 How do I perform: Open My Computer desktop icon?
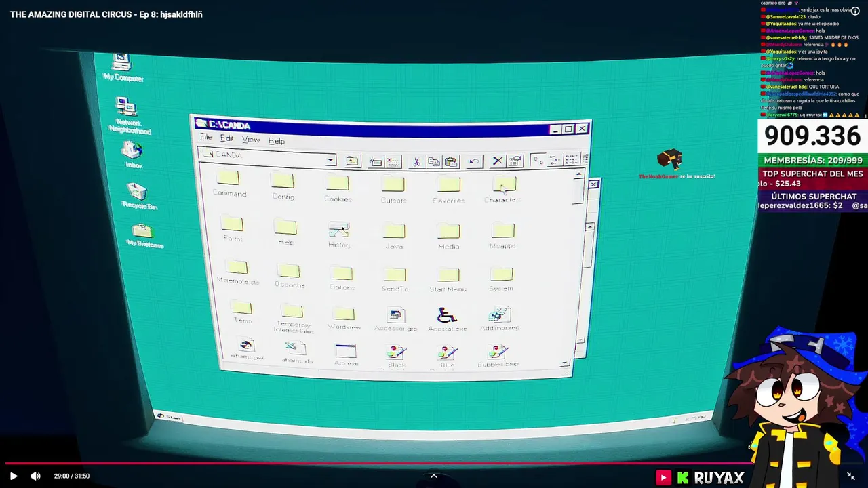coord(123,68)
